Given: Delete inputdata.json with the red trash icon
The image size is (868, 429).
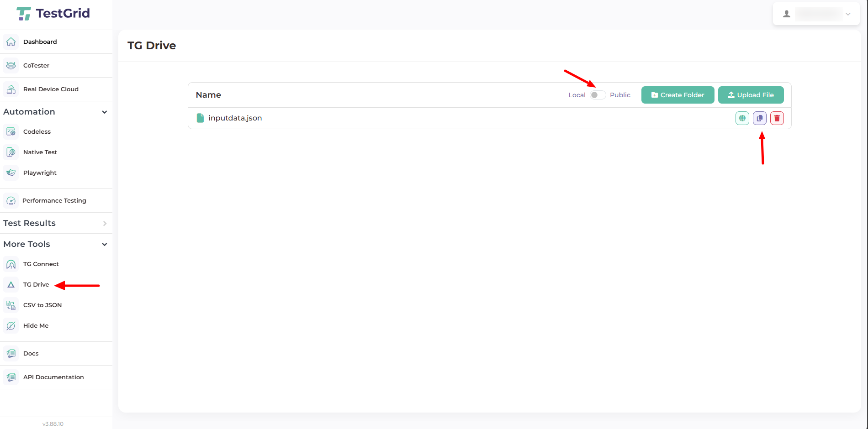Looking at the screenshot, I should click(x=777, y=118).
